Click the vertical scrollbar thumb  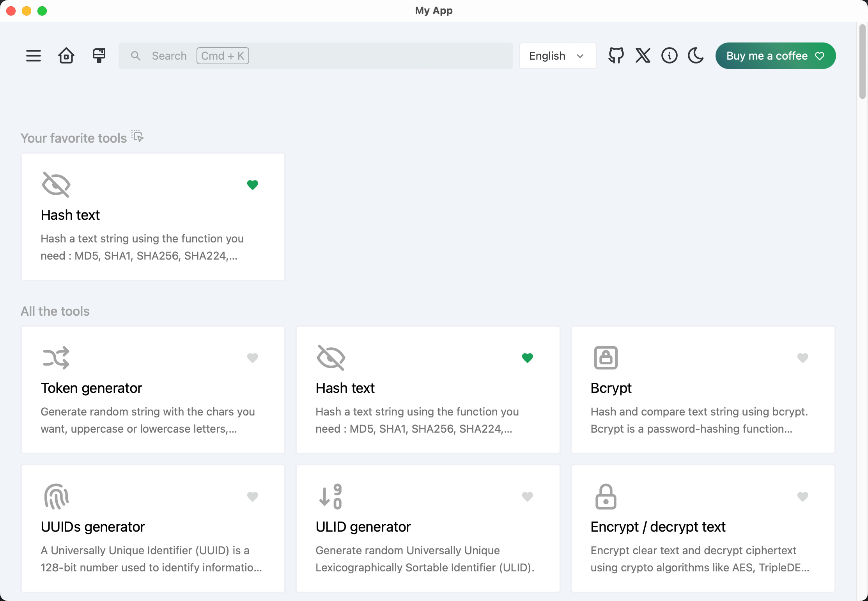pos(862,62)
